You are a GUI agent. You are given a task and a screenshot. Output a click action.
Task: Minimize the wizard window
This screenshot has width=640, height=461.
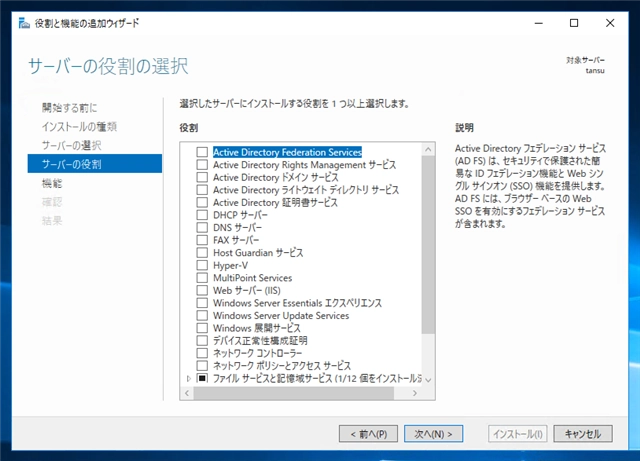[539, 23]
